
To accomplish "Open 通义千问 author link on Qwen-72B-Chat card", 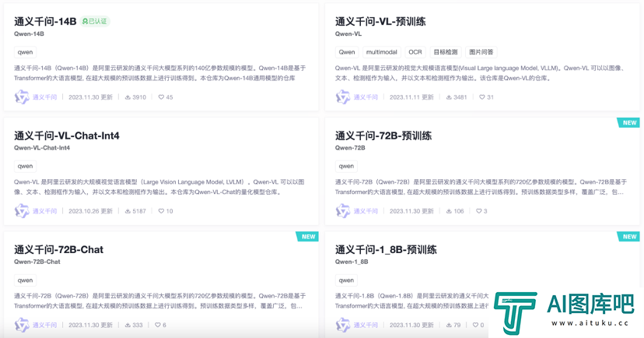I will [x=45, y=326].
